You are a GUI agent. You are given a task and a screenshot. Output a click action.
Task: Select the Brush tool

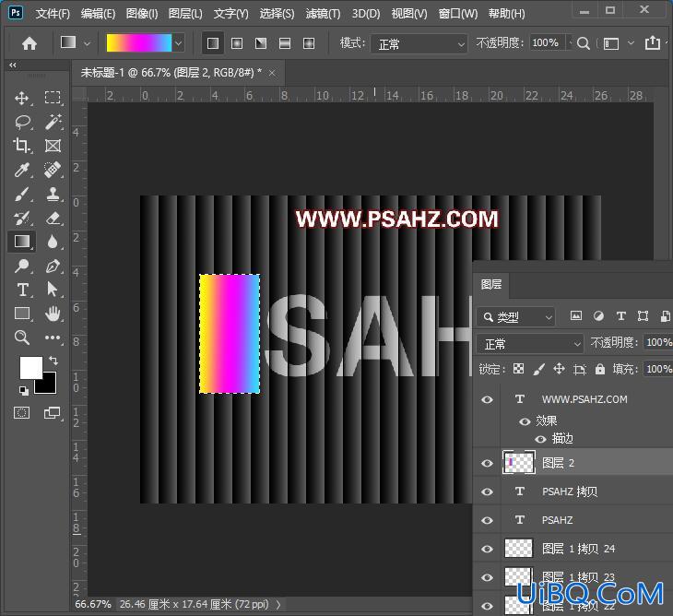(21, 194)
